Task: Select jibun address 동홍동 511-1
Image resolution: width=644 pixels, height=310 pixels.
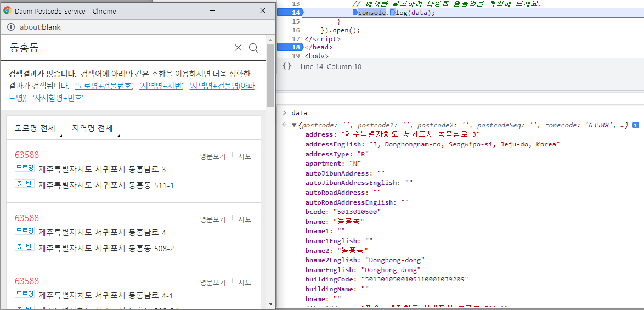Action: tap(106, 185)
